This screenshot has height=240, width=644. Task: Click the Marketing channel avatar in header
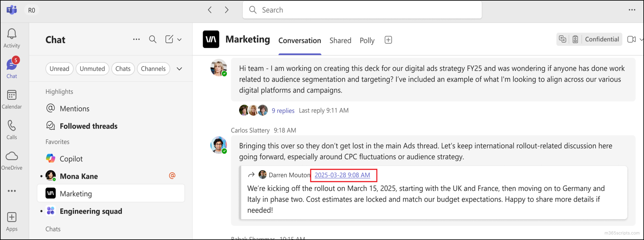click(211, 39)
